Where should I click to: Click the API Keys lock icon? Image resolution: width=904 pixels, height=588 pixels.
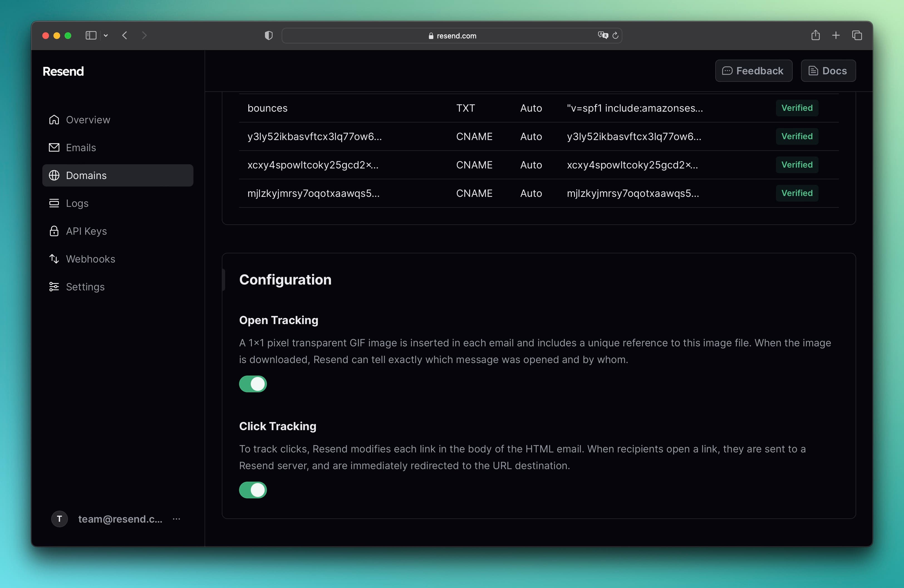[x=54, y=231]
